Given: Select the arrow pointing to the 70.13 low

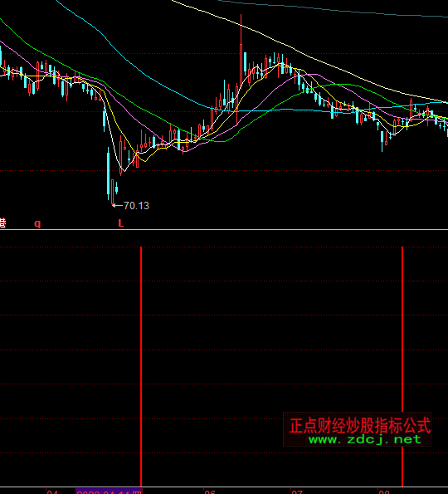Looking at the screenshot, I should (x=117, y=205).
